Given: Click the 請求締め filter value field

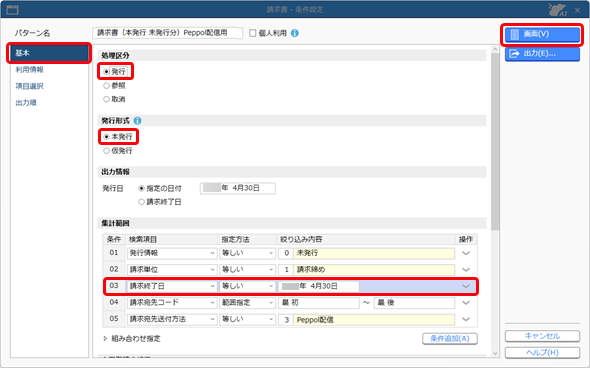Looking at the screenshot, I should (x=374, y=270).
